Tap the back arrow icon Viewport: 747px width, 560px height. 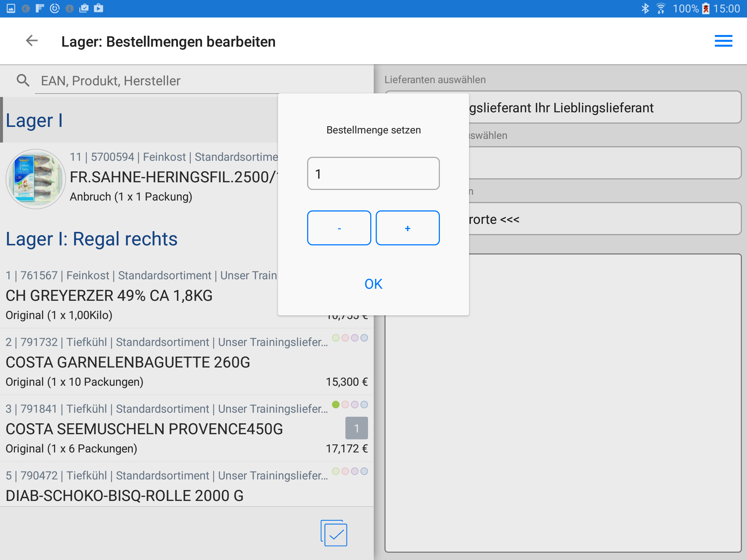tap(32, 41)
